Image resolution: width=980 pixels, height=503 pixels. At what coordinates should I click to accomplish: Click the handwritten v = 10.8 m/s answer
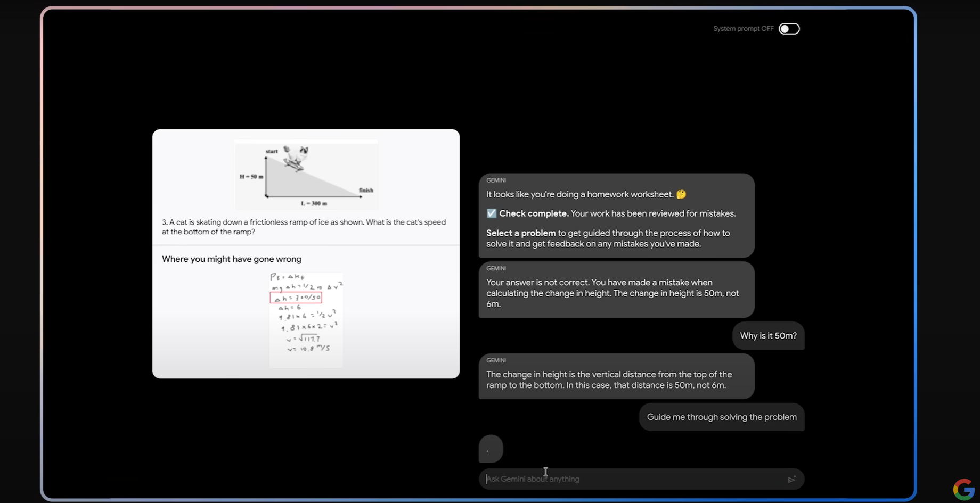tap(308, 349)
